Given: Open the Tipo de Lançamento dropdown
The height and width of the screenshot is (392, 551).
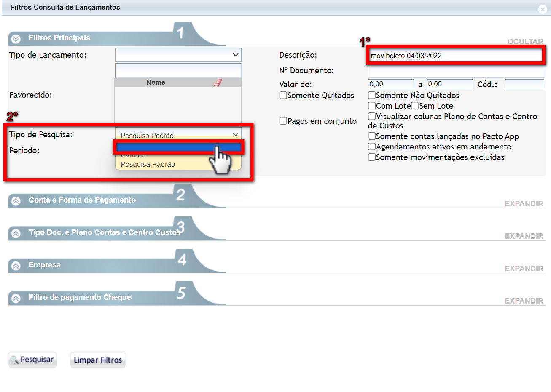Looking at the screenshot, I should click(x=178, y=55).
